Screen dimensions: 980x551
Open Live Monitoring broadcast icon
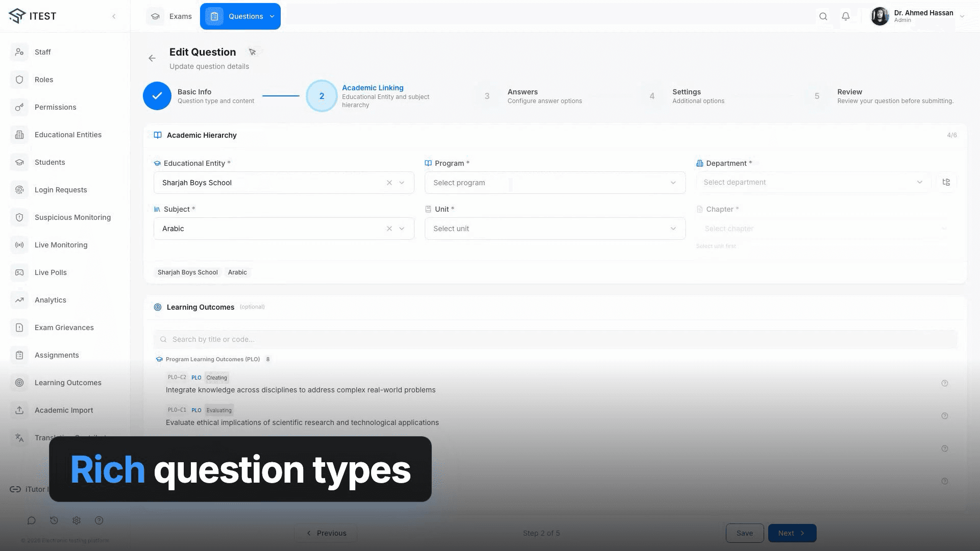coord(19,245)
